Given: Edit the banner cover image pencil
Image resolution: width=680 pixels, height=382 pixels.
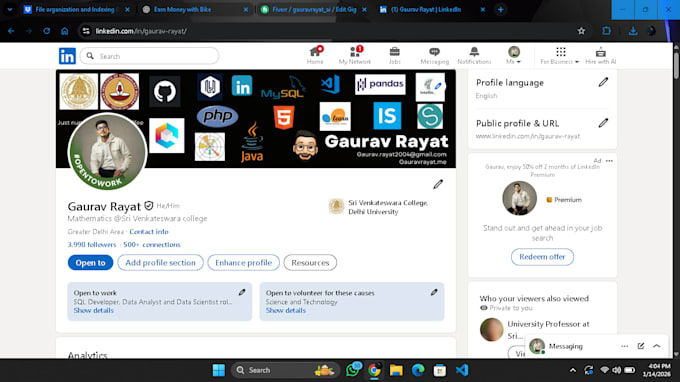Looking at the screenshot, I should [x=438, y=86].
